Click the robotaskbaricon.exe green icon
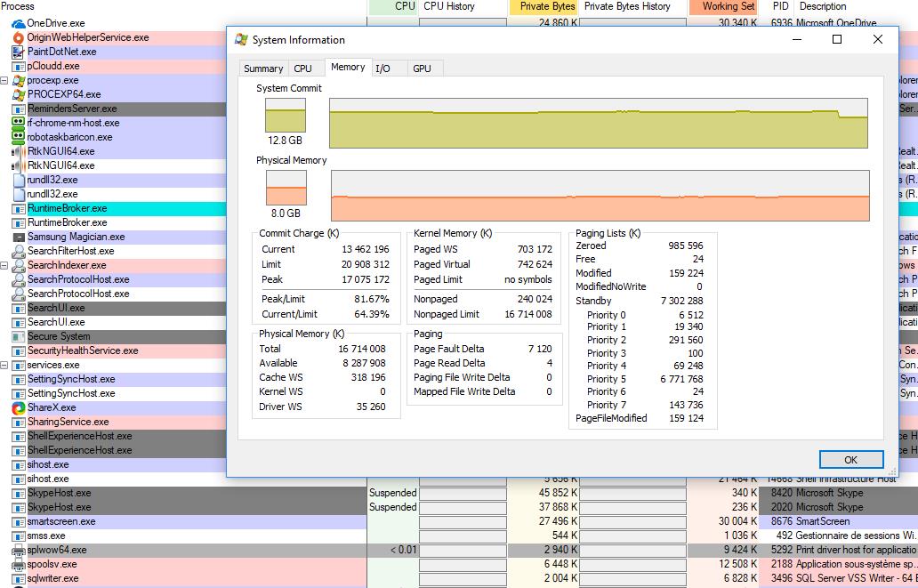The height and width of the screenshot is (588, 918). pos(19,137)
